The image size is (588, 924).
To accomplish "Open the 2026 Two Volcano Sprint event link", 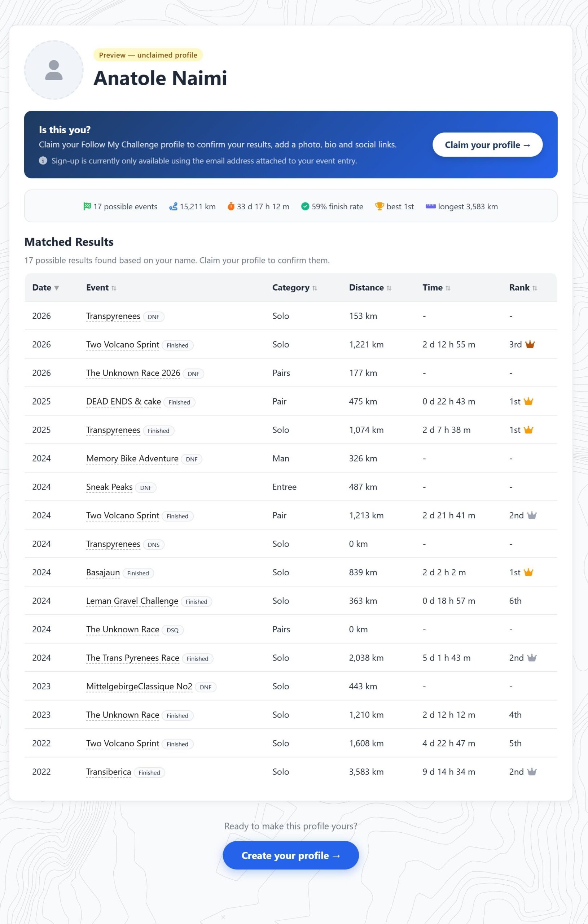I will (x=123, y=345).
